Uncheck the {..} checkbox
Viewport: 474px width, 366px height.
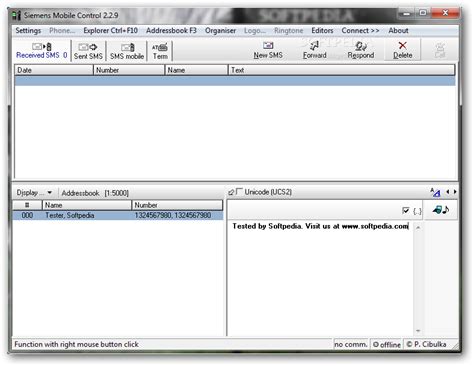pos(406,210)
